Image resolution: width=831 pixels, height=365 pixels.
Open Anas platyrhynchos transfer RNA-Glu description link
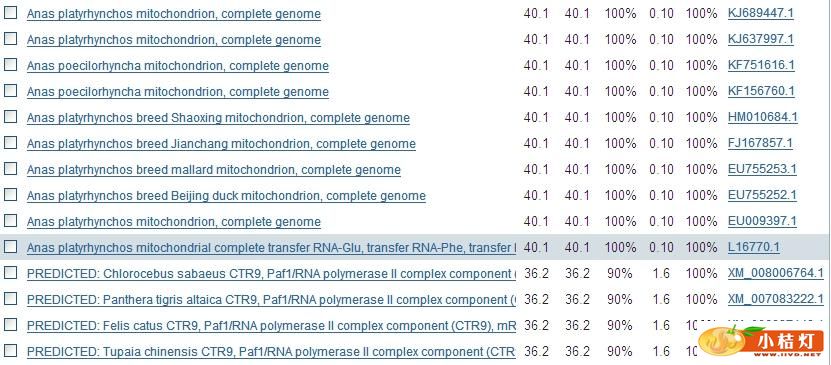tap(271, 247)
